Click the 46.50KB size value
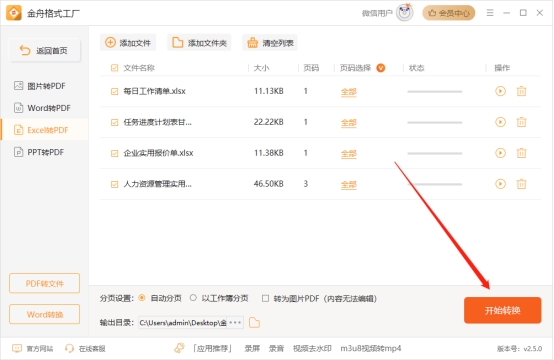The width and height of the screenshot is (554, 360). coord(269,184)
